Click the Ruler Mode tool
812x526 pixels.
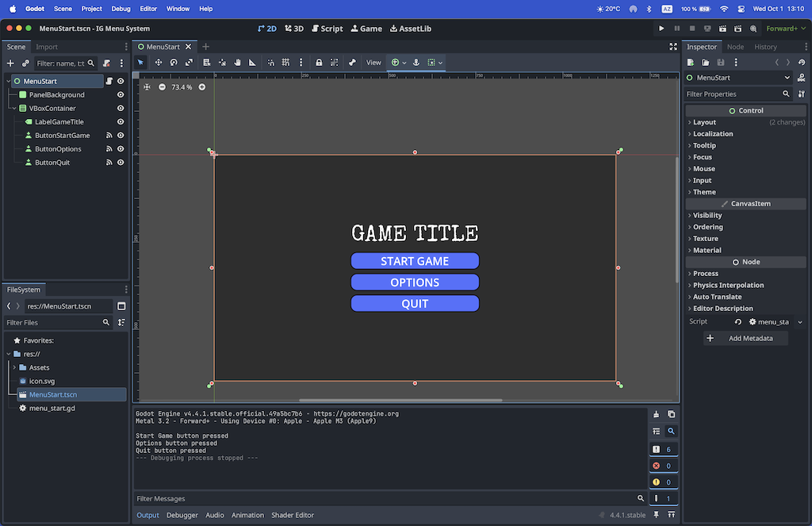253,62
